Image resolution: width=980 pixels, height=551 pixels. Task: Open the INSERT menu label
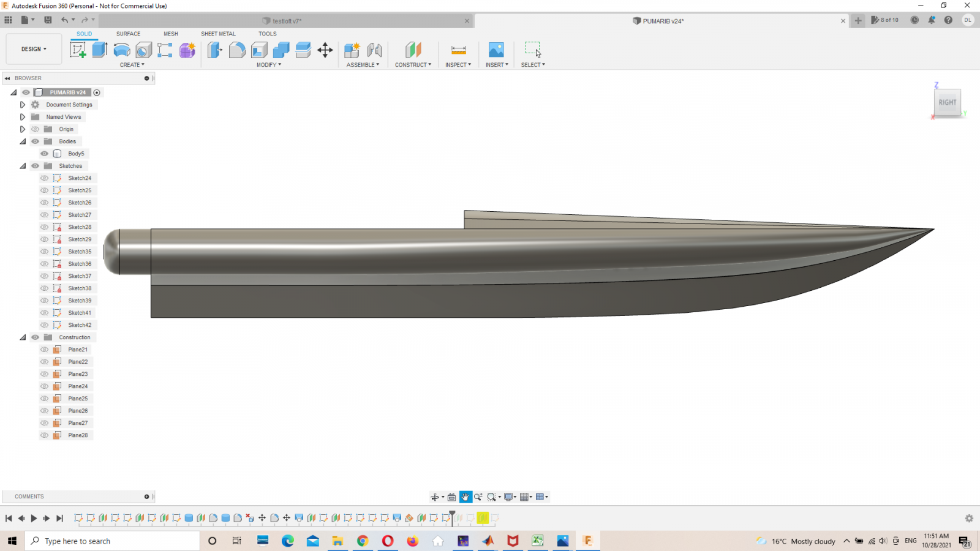(497, 65)
